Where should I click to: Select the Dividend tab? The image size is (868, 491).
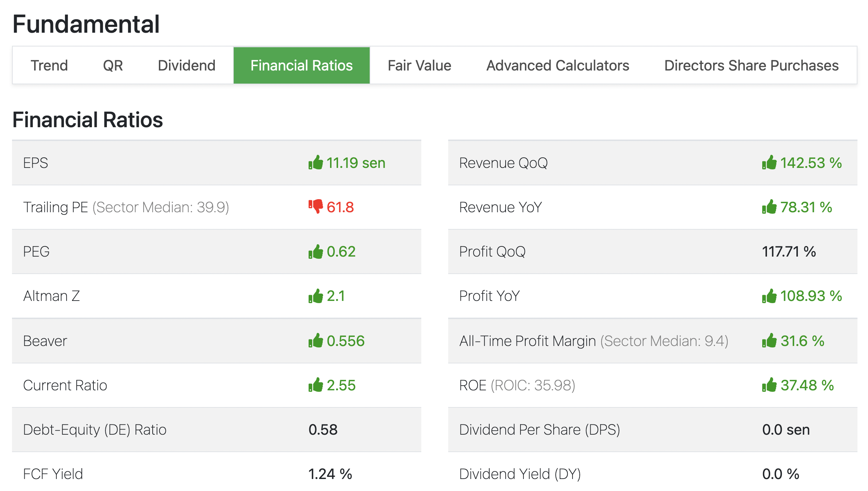pyautogui.click(x=186, y=65)
